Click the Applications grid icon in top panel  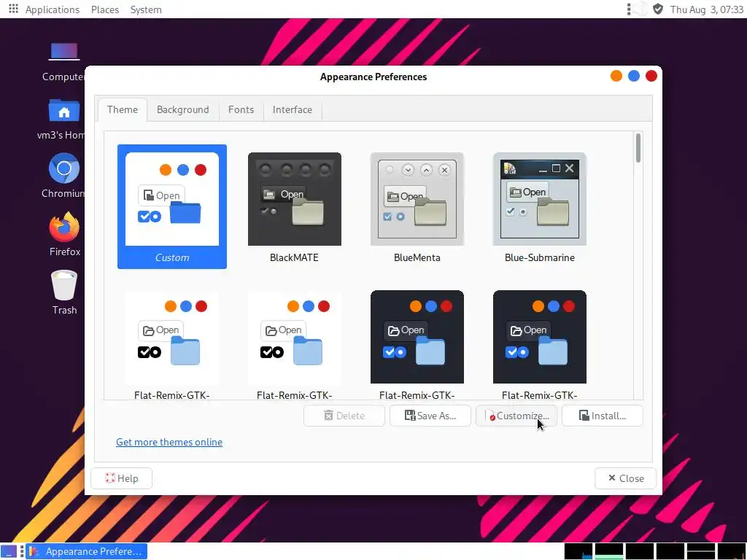(x=13, y=9)
